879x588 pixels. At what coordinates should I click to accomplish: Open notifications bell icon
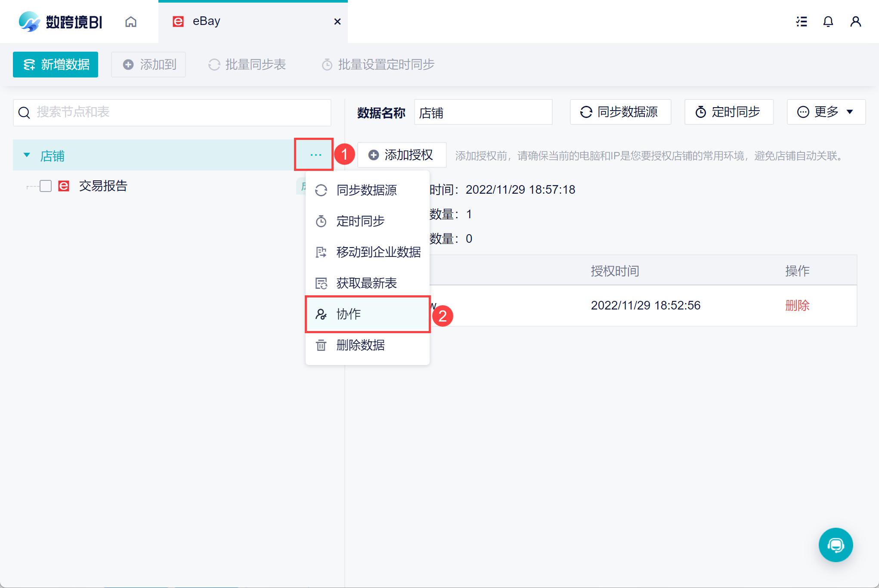click(828, 22)
